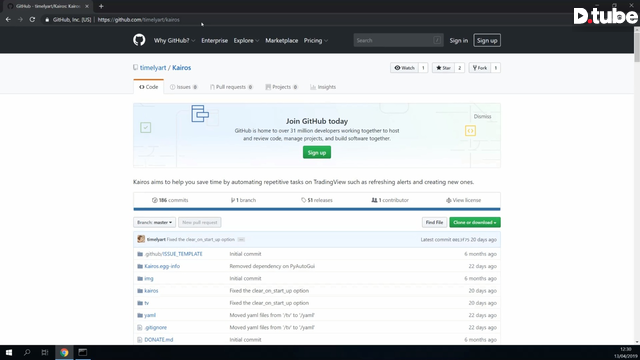Dismiss the Join GitHub banner
The image size is (640, 360).
click(x=482, y=116)
